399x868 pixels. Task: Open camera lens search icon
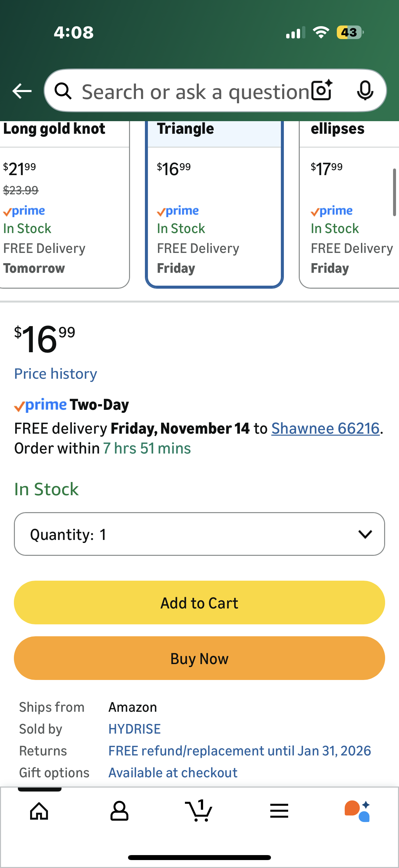(x=322, y=91)
